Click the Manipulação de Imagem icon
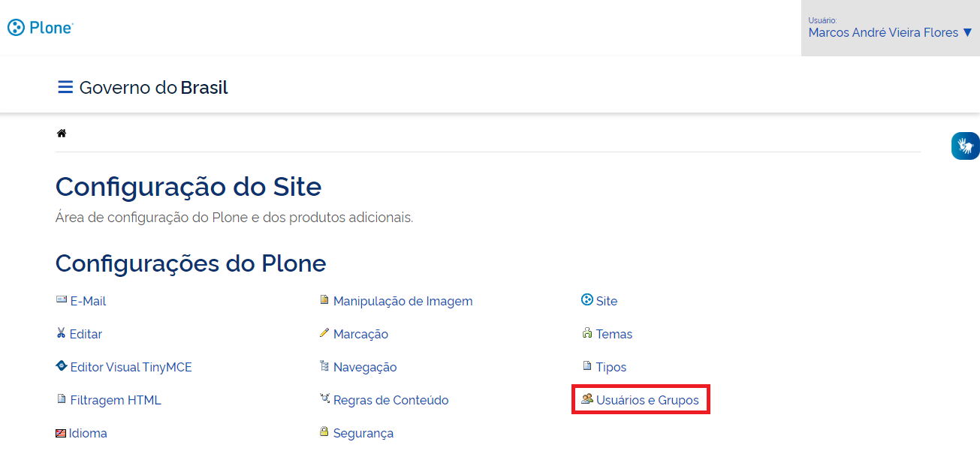Viewport: 980px width, 463px height. [x=324, y=300]
